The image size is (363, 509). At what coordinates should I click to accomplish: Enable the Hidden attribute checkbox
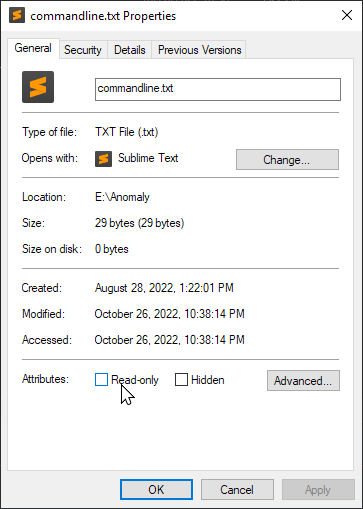click(181, 379)
